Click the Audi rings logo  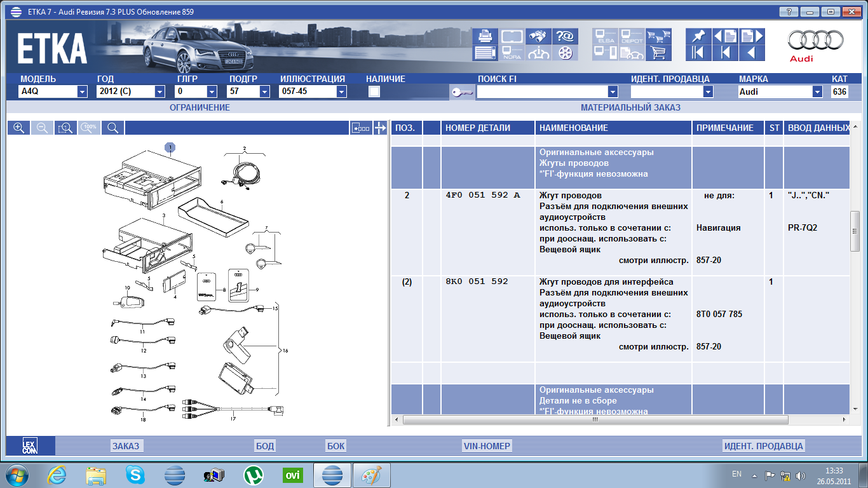point(816,41)
